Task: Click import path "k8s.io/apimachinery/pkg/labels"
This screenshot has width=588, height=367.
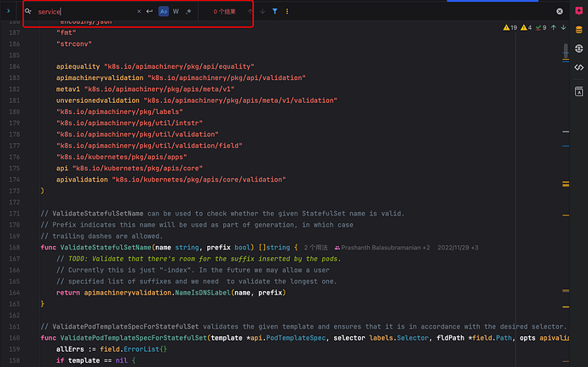Action: coord(119,112)
